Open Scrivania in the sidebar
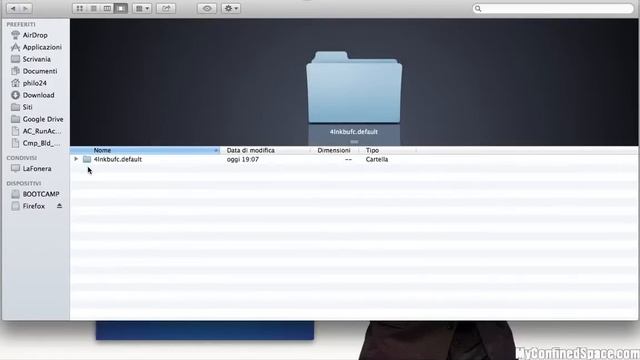This screenshot has width=640, height=360. pyautogui.click(x=36, y=59)
